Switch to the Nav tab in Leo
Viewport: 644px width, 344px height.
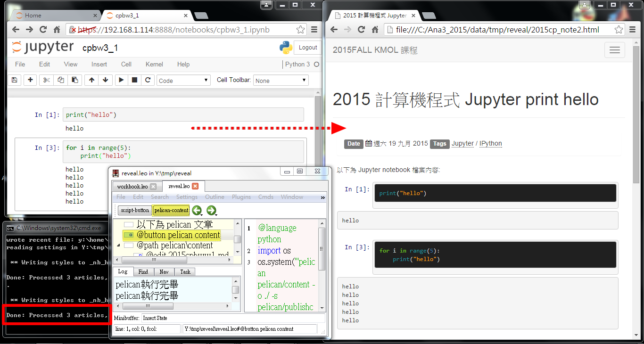click(x=164, y=271)
